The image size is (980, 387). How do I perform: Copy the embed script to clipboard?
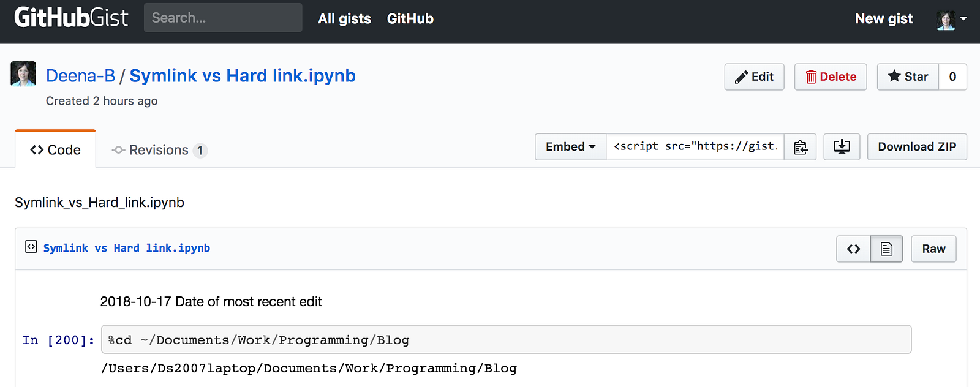pos(801,147)
